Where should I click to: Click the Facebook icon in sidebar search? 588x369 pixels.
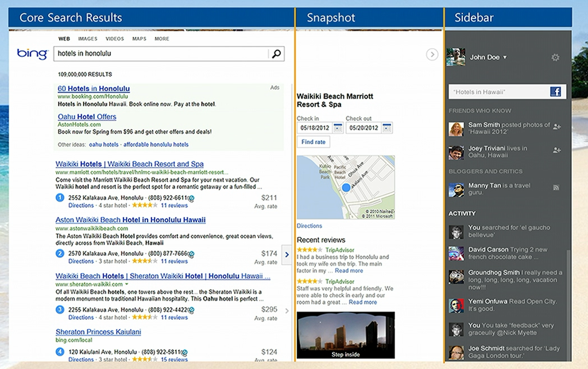(x=555, y=92)
